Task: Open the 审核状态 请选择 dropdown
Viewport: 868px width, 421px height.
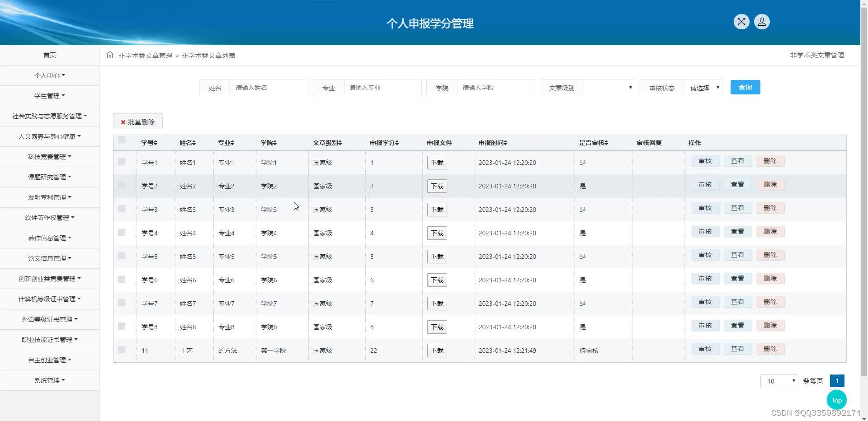Action: tap(703, 88)
